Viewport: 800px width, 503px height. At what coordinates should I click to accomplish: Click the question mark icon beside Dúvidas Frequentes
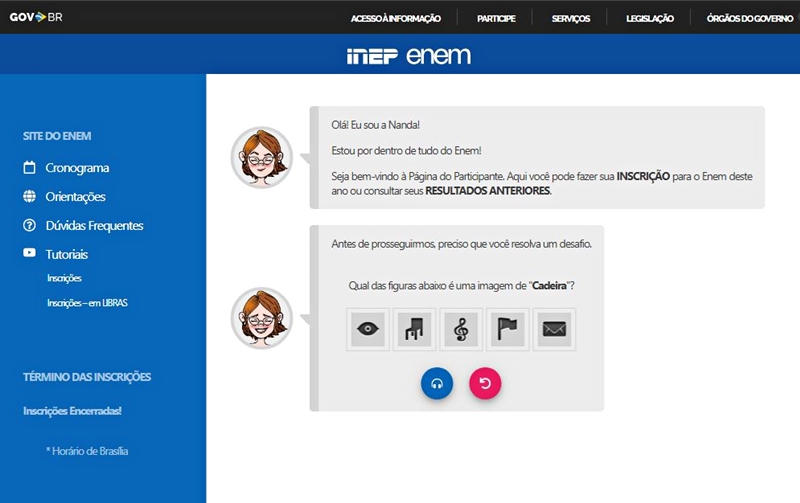pos(30,225)
